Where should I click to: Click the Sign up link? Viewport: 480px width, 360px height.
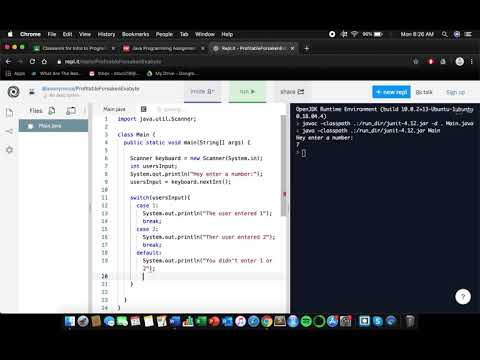pos(455,92)
